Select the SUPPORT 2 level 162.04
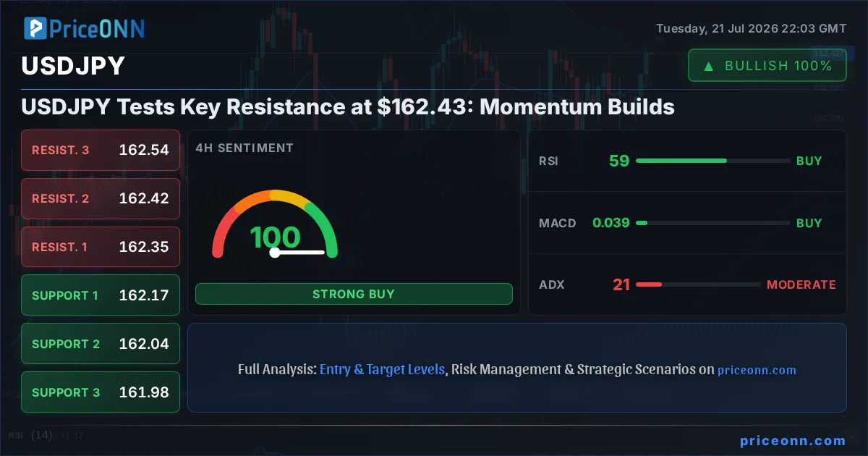868x456 pixels. pyautogui.click(x=101, y=344)
